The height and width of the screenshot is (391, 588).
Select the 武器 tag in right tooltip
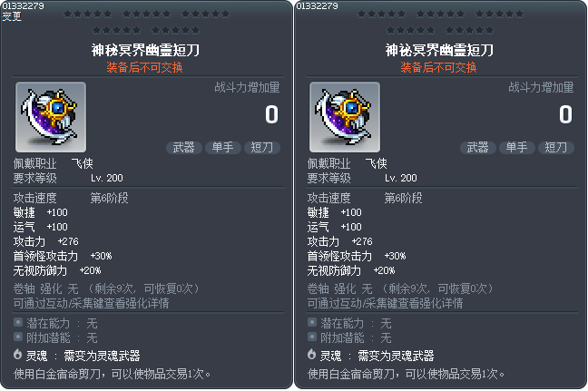tap(477, 147)
